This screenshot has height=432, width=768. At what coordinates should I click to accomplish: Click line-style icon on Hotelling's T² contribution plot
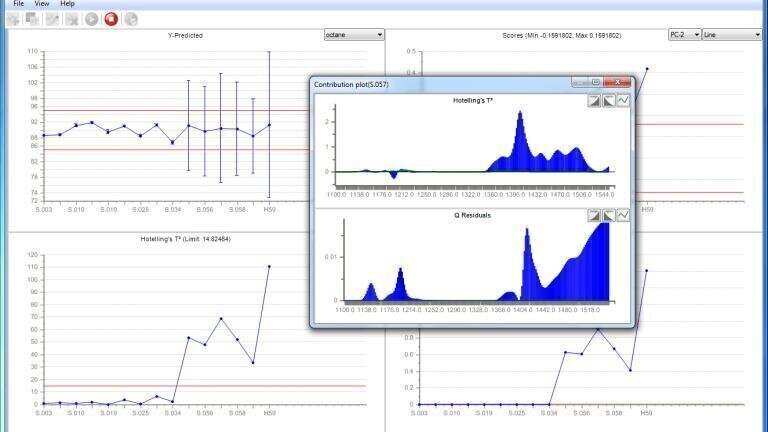tap(623, 100)
